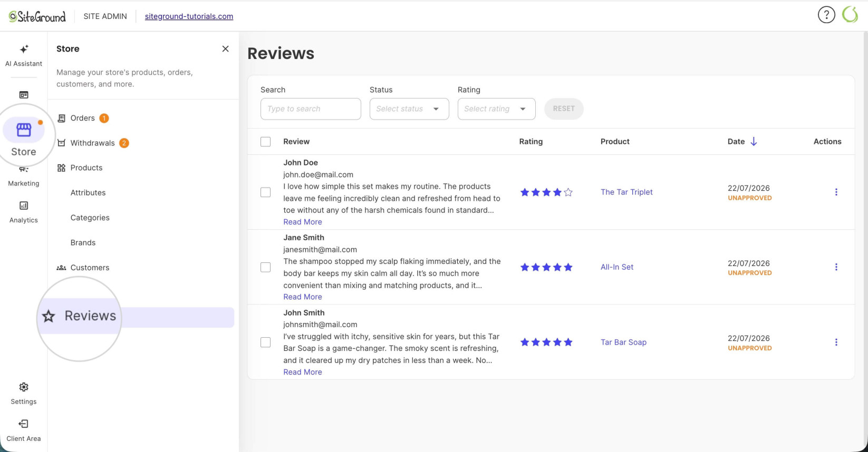868x452 pixels.
Task: Check the John Smith review checkbox
Action: tap(266, 342)
